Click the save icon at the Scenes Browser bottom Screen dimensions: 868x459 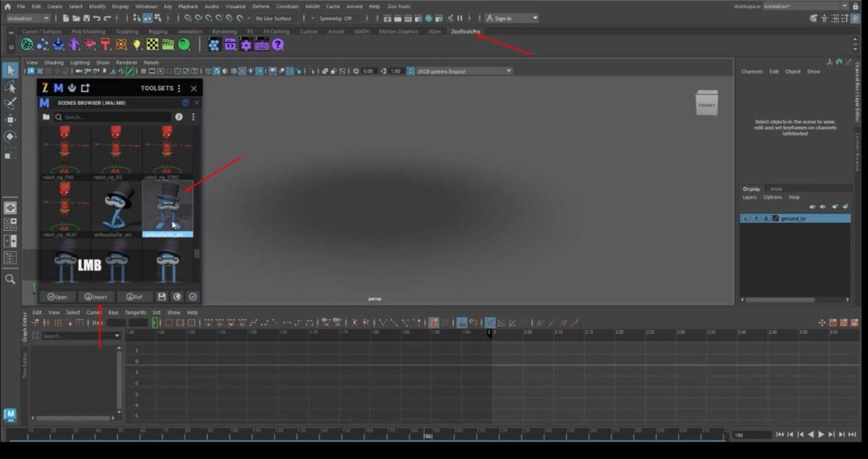[x=162, y=296]
